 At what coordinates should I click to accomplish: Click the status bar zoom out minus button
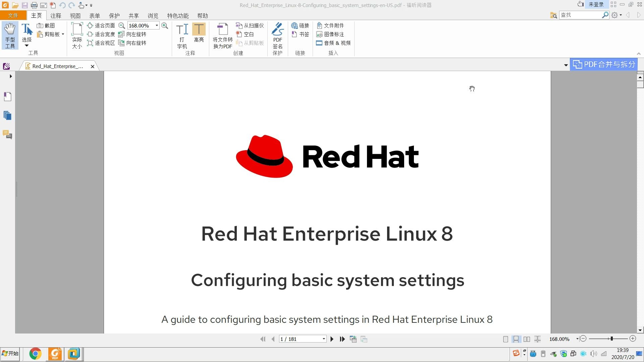click(x=583, y=339)
